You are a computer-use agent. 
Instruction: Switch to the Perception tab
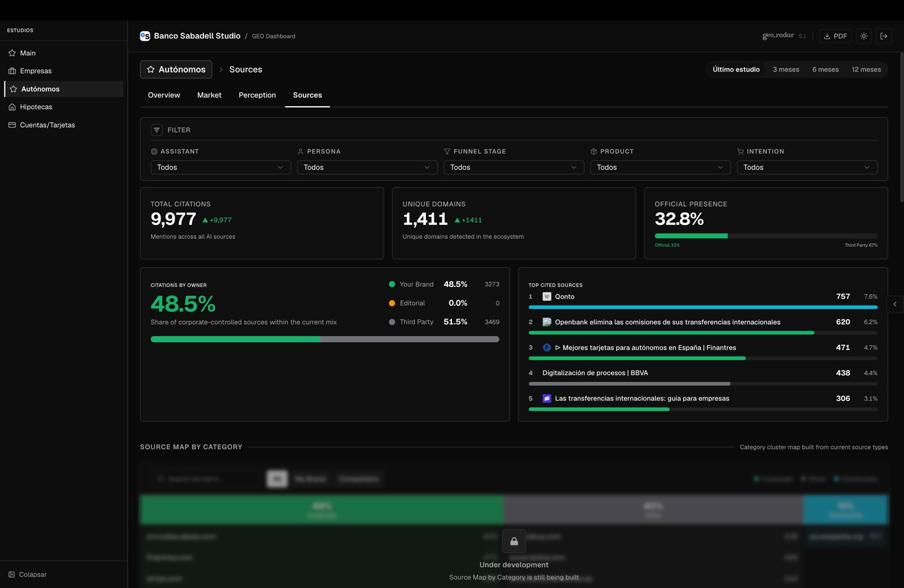[x=257, y=95]
